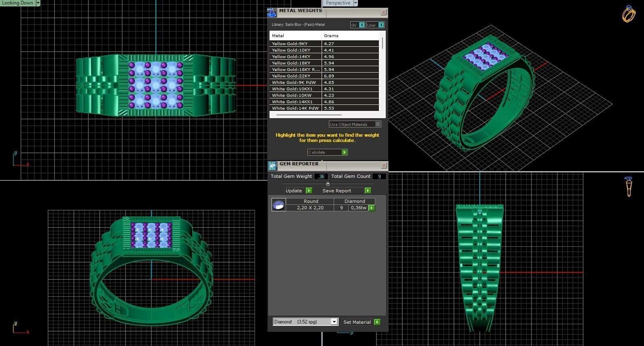Select the White Gold:14K PdW row

coord(324,108)
